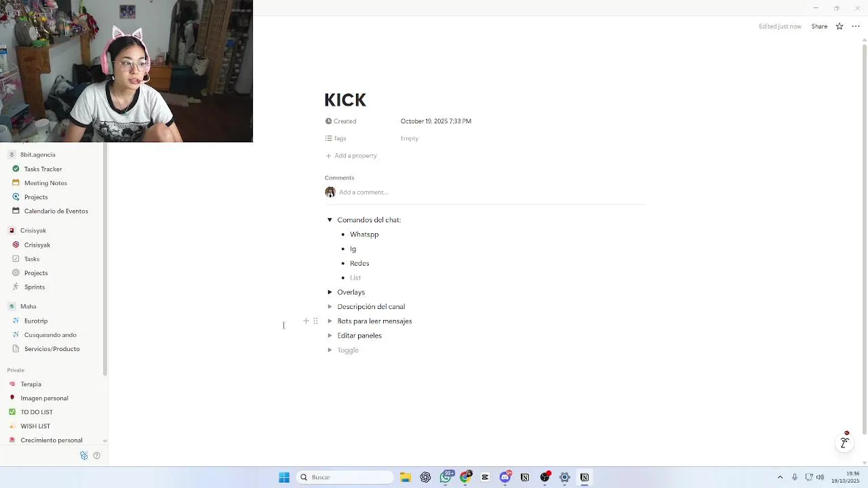
Task: Click the Created property label
Action: point(340,121)
